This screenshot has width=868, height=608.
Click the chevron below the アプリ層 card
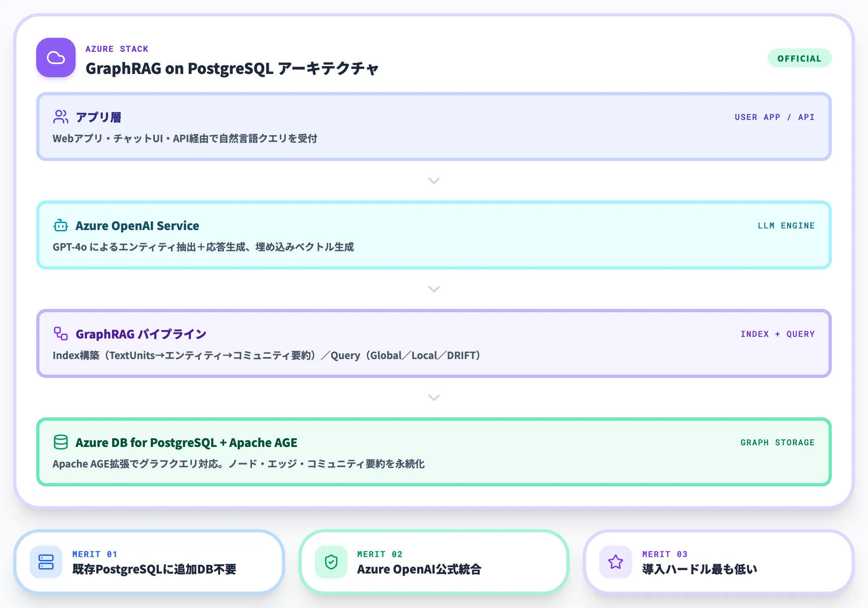(434, 181)
